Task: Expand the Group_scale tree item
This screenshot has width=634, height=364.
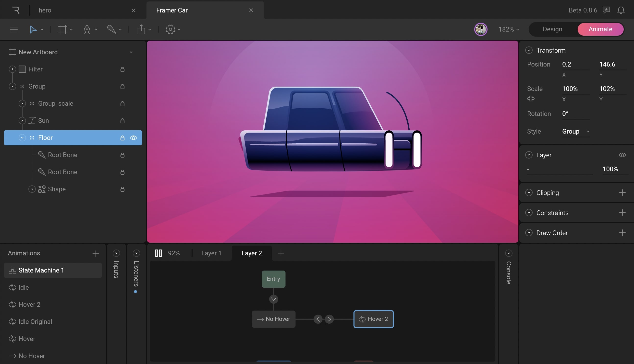Action: (x=22, y=103)
